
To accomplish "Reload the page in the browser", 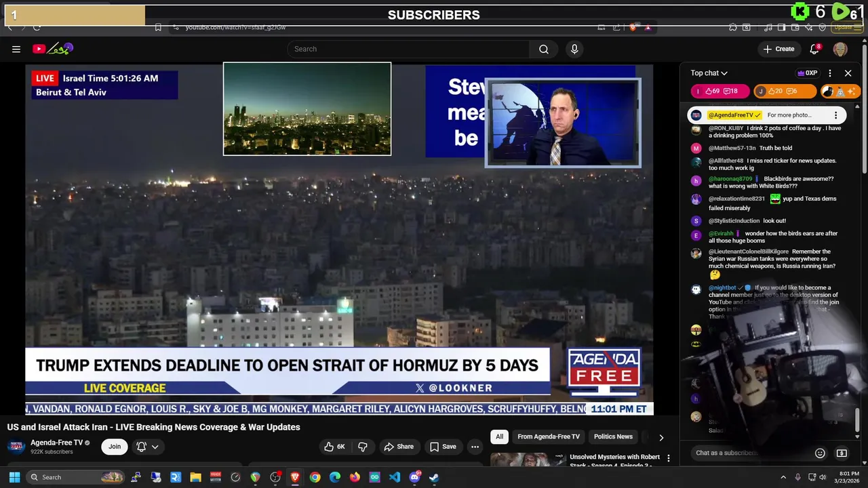I will tap(37, 27).
